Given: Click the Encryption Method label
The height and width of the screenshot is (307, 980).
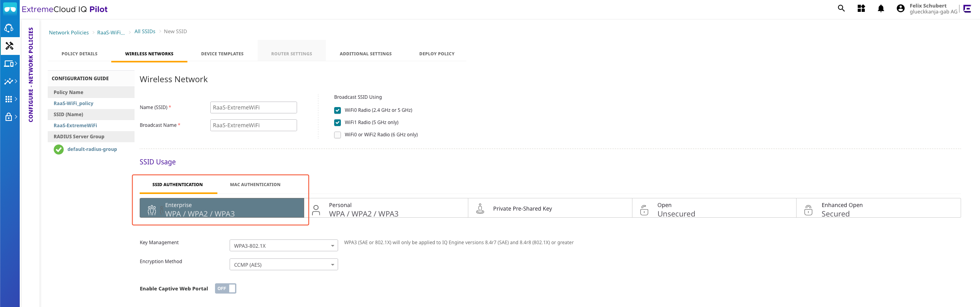Looking at the screenshot, I should (x=161, y=261).
